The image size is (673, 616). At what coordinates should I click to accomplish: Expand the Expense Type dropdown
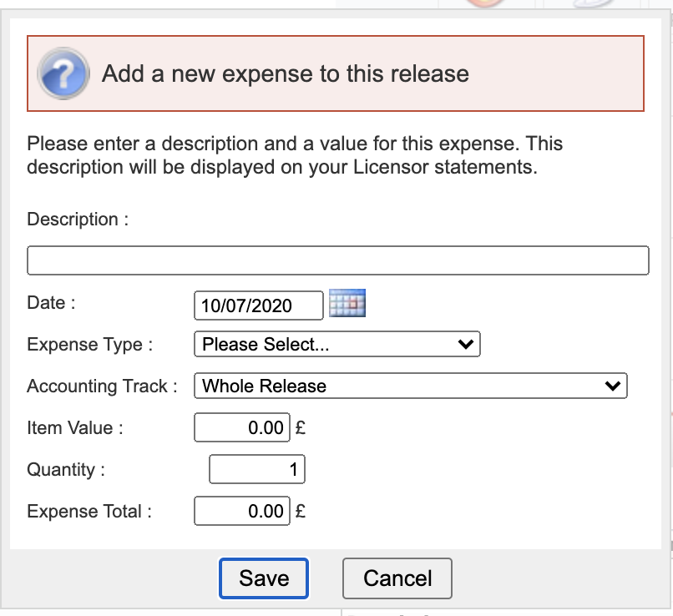click(x=336, y=345)
